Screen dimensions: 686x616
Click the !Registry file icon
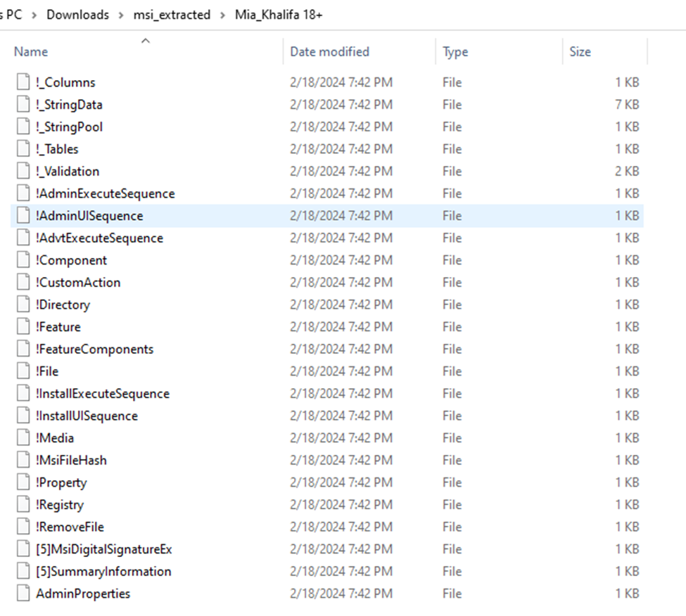pyautogui.click(x=25, y=505)
